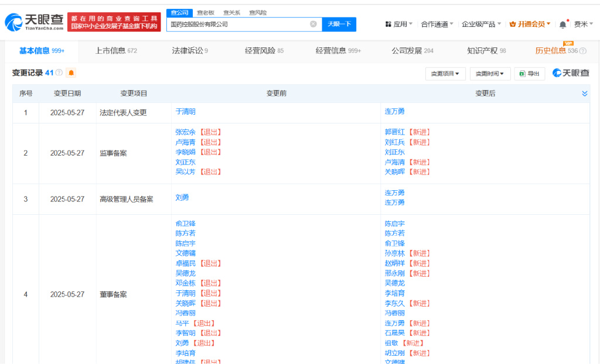Switch to 上市信息 tab

tap(116, 51)
